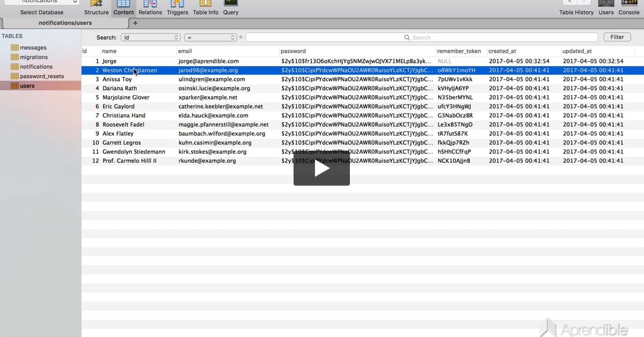
Task: Open the Structure view
Action: click(96, 8)
